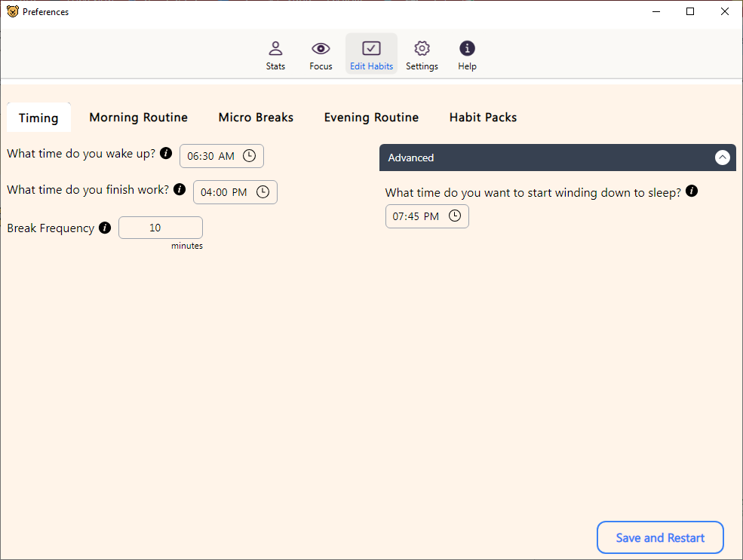
Task: Switch to the Timing tab
Action: click(39, 118)
